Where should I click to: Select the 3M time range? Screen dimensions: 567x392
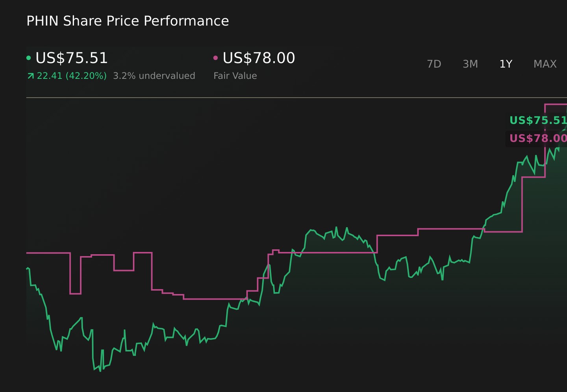point(470,64)
